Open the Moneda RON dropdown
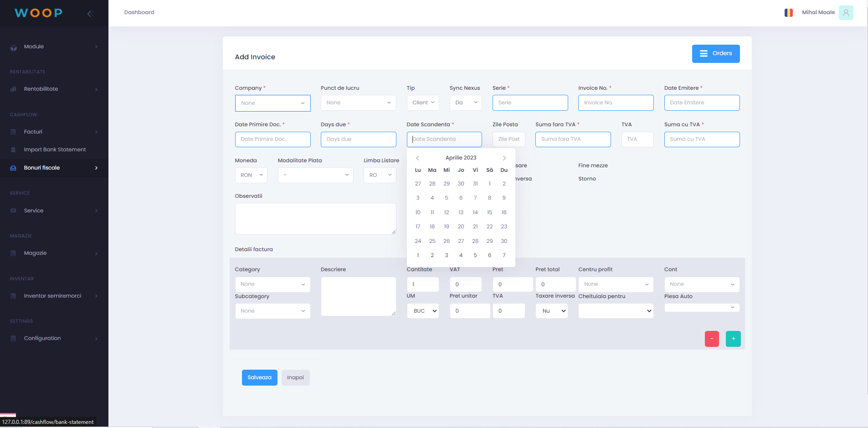 point(251,175)
